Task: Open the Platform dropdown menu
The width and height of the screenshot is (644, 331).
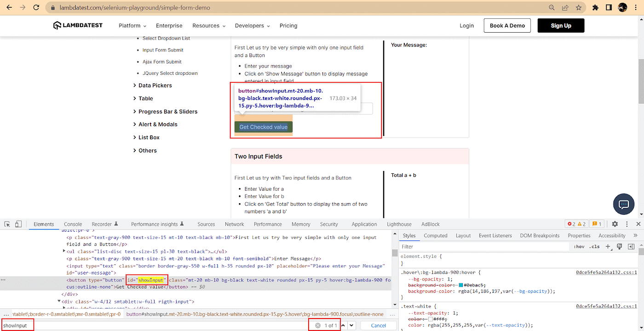Action: pyautogui.click(x=132, y=26)
